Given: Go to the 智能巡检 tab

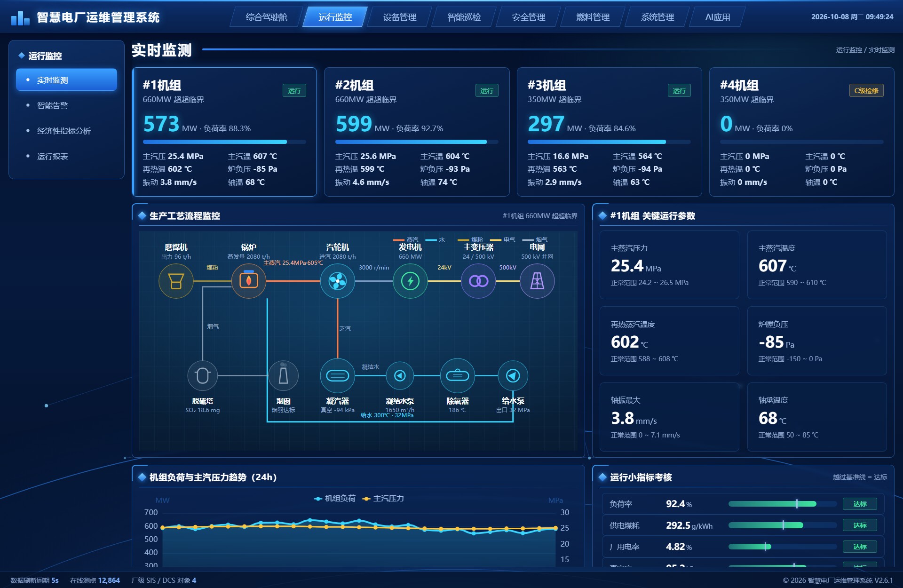Looking at the screenshot, I should pyautogui.click(x=464, y=17).
